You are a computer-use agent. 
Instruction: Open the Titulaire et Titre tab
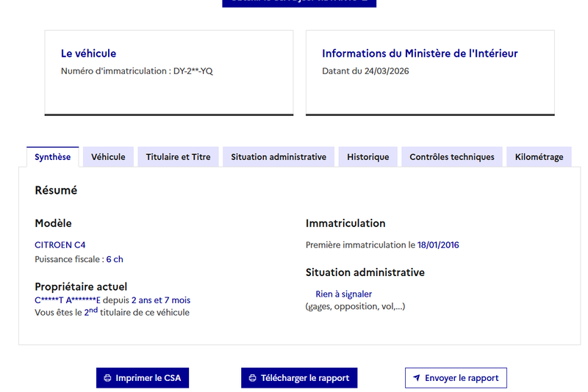tap(178, 157)
